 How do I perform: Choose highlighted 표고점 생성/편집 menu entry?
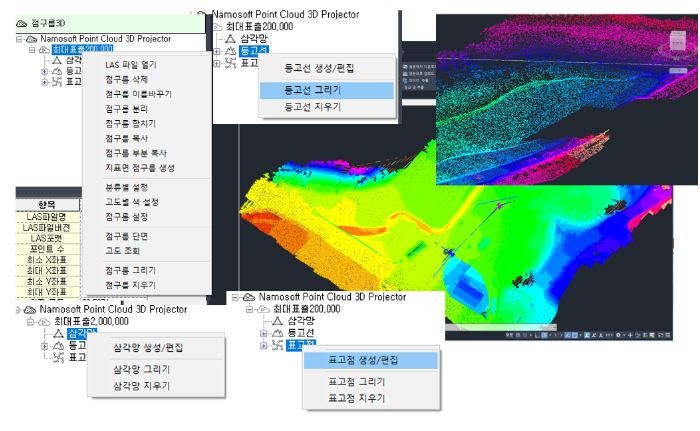[371, 360]
